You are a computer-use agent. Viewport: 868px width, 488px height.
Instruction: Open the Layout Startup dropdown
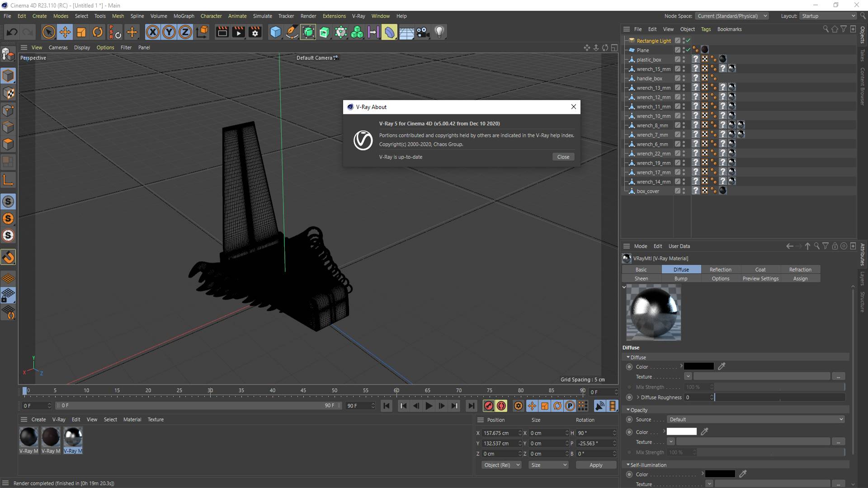(828, 16)
